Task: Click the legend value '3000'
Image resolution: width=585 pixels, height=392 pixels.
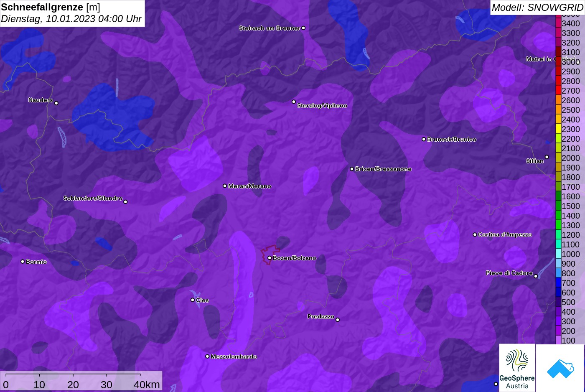Action: pos(571,62)
